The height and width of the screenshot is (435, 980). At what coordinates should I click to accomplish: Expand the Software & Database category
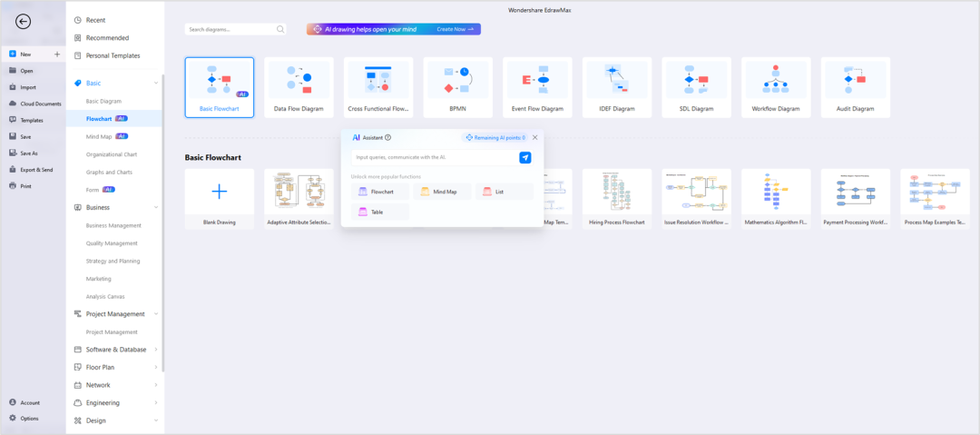click(156, 350)
